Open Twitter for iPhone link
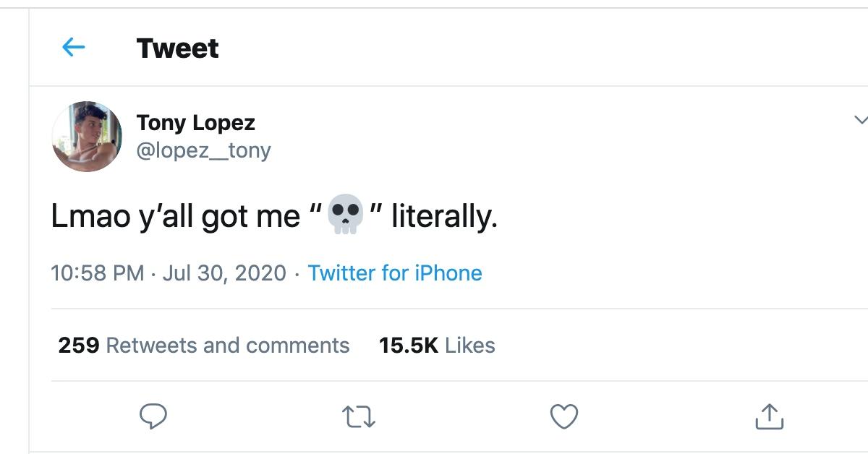This screenshot has width=868, height=454. [x=395, y=273]
